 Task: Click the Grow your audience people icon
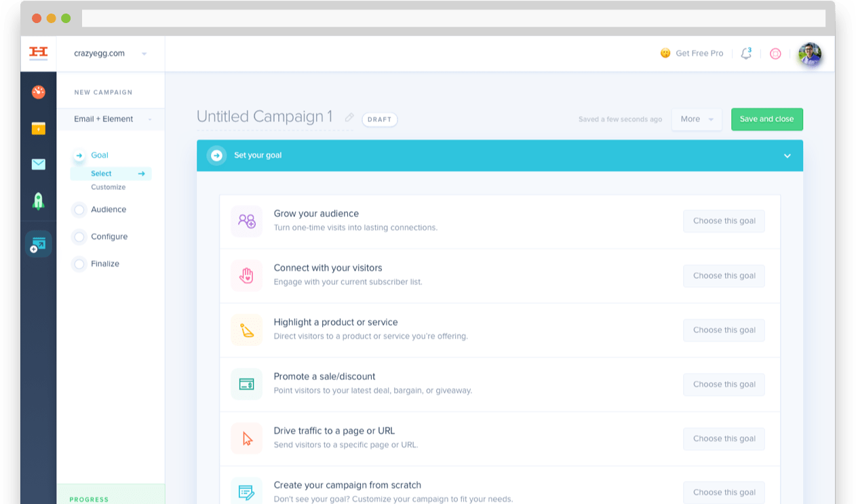point(246,221)
